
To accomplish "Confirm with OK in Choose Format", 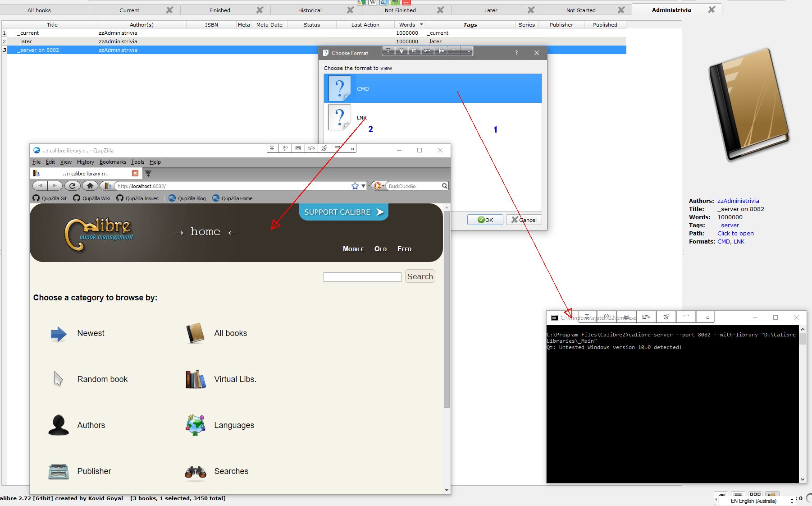I will [485, 220].
